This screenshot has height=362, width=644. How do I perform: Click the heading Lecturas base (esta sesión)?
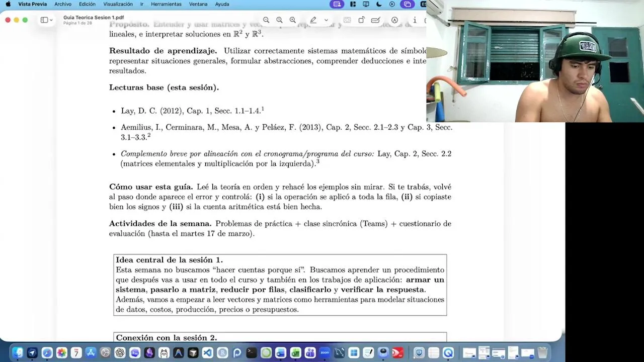pos(164,87)
